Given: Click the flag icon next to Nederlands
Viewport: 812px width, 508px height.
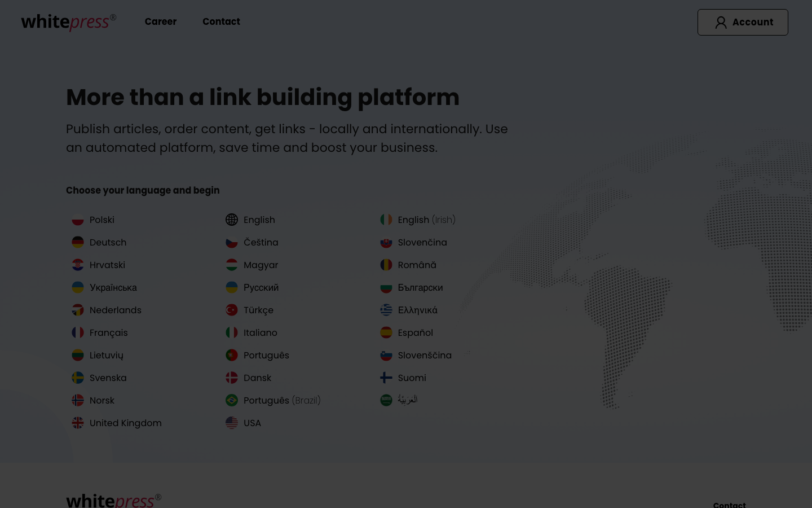Looking at the screenshot, I should point(78,310).
